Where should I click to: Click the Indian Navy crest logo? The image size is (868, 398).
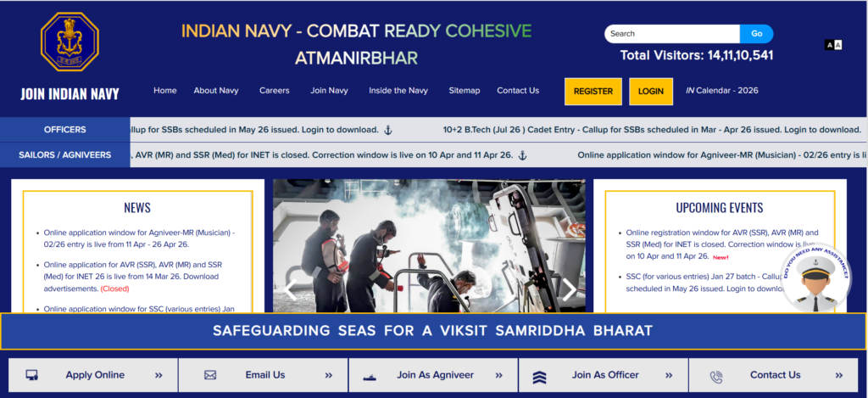[70, 42]
